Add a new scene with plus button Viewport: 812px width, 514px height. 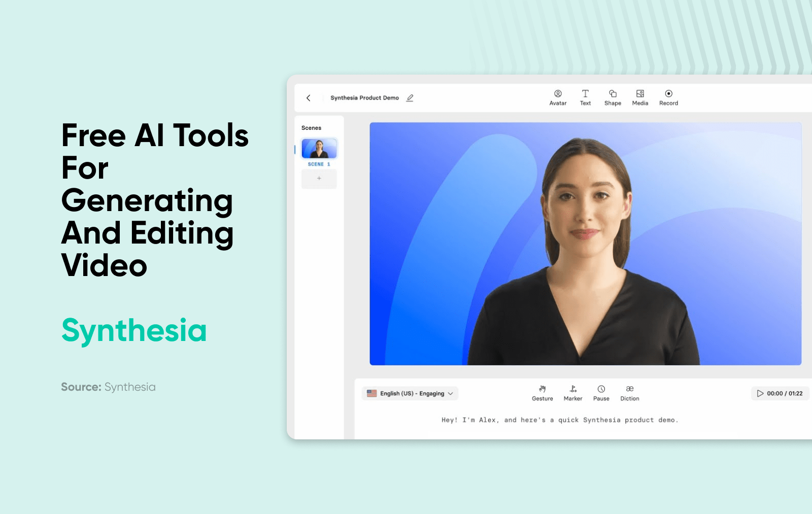pyautogui.click(x=319, y=179)
